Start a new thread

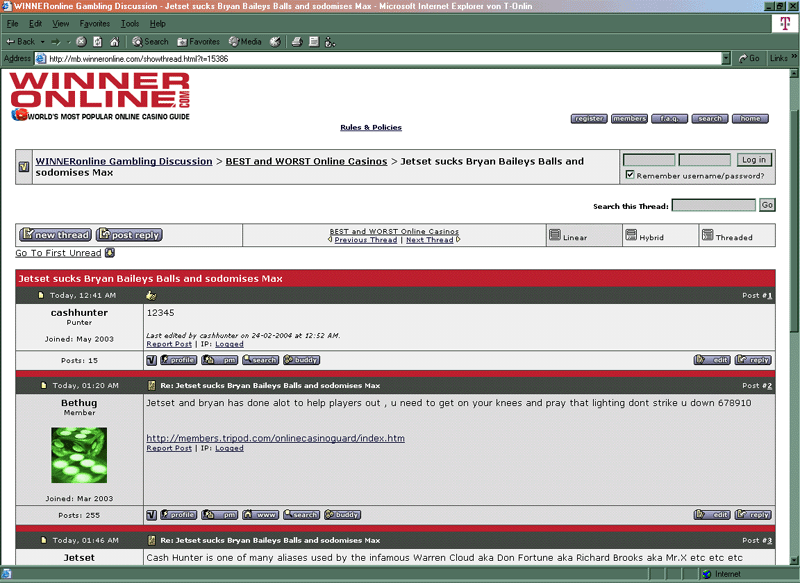pos(56,235)
